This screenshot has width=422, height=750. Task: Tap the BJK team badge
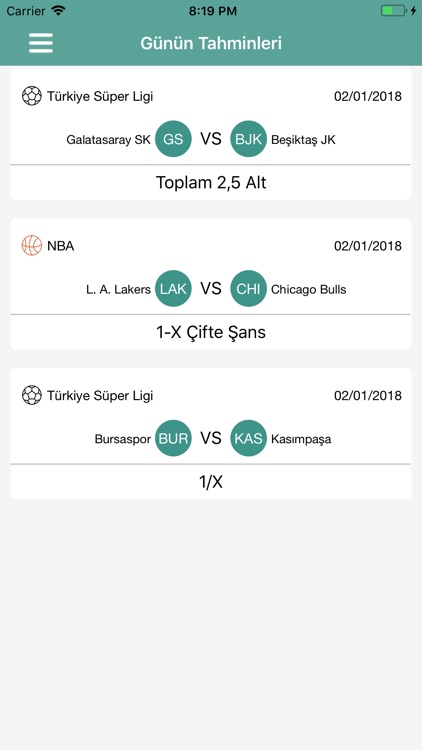[248, 139]
